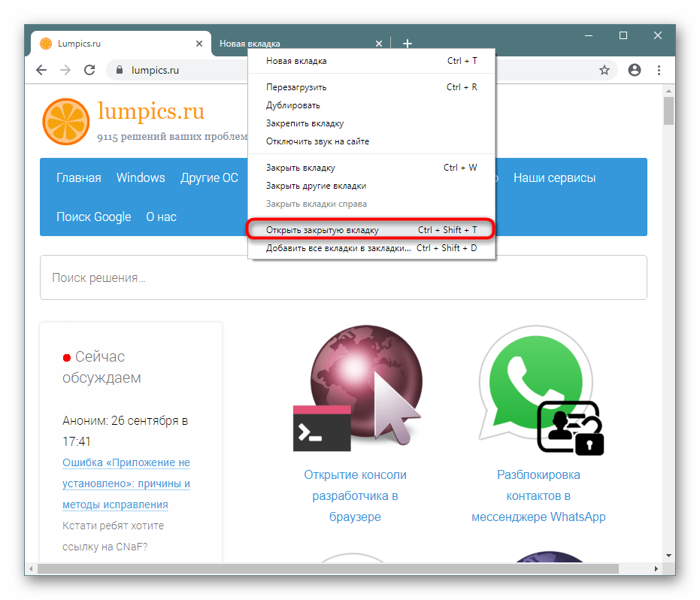Minimize the Chrome window

click(x=589, y=35)
